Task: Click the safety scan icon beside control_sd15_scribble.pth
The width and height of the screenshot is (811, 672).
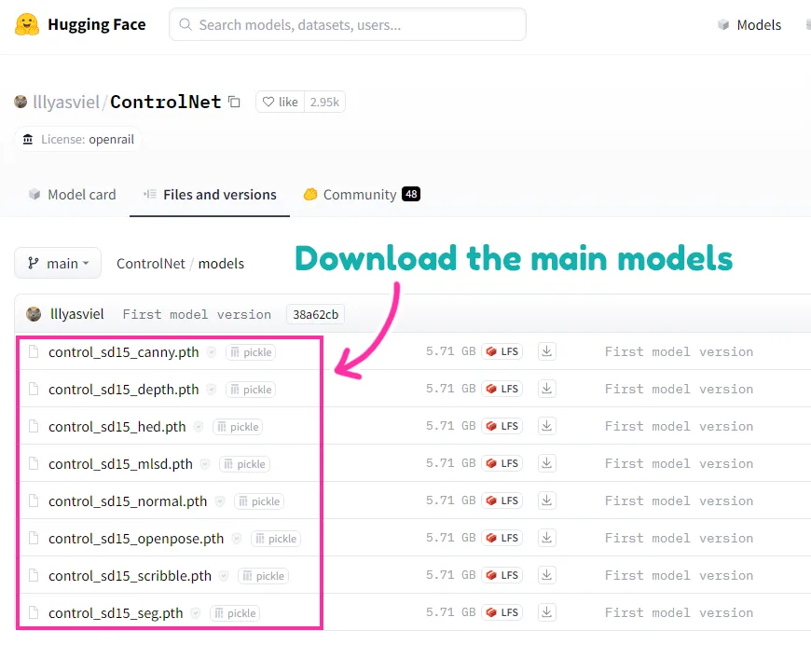Action: coord(224,576)
